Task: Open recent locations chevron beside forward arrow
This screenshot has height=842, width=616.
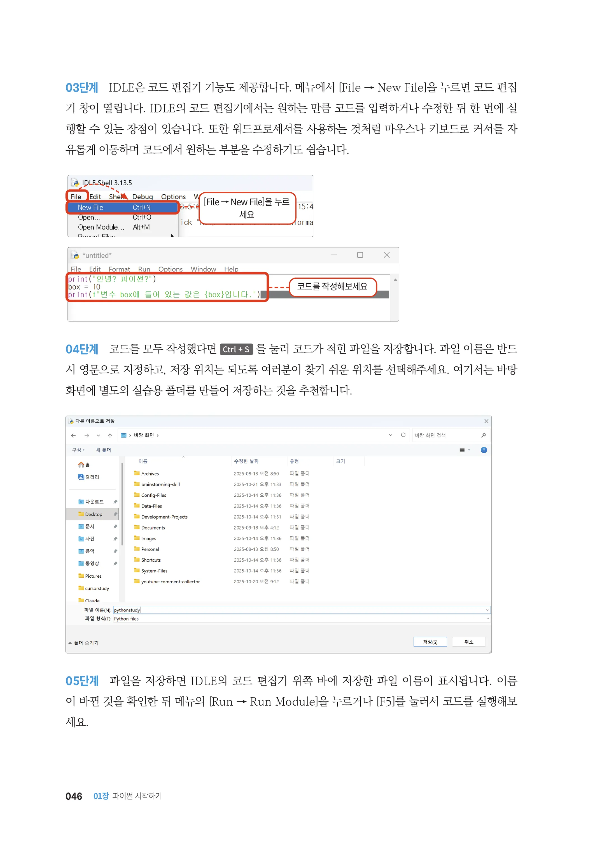Action: point(99,435)
